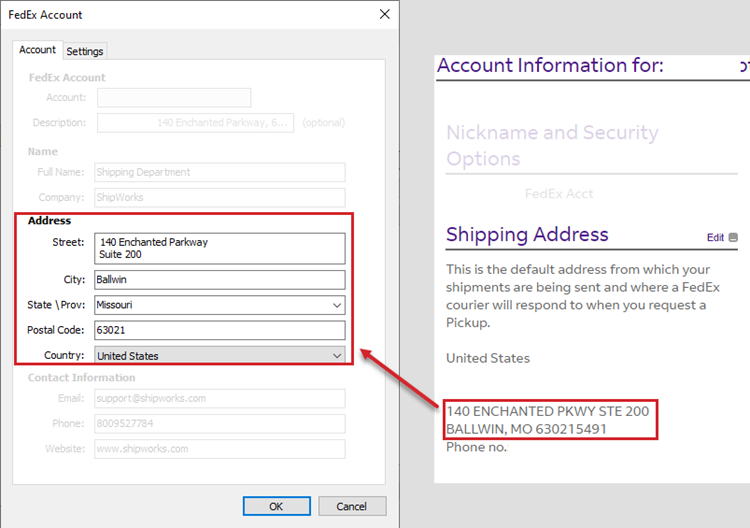
Task: Click the Company field containing ShipWorks
Action: [220, 198]
